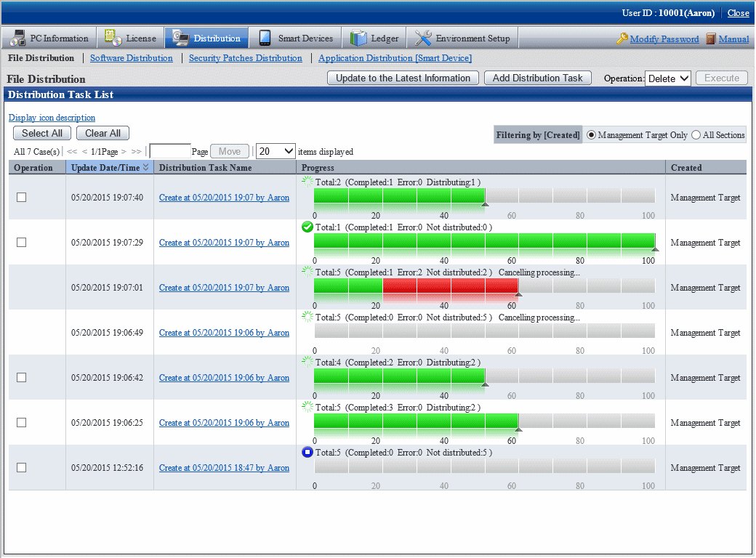
Task: Click the page number input field
Action: pyautogui.click(x=169, y=151)
